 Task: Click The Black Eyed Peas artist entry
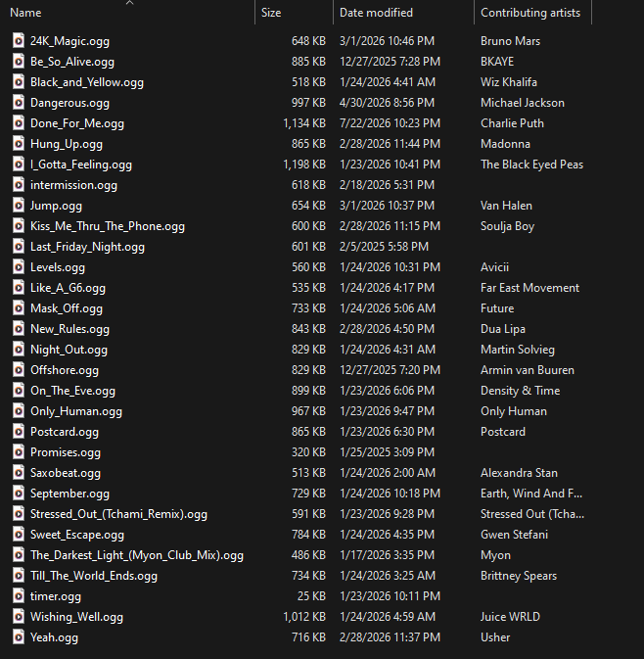click(531, 165)
